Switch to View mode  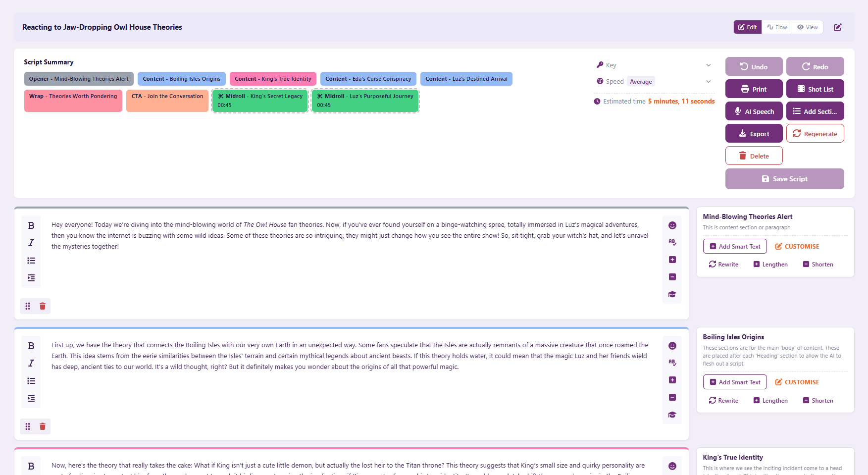pyautogui.click(x=808, y=27)
